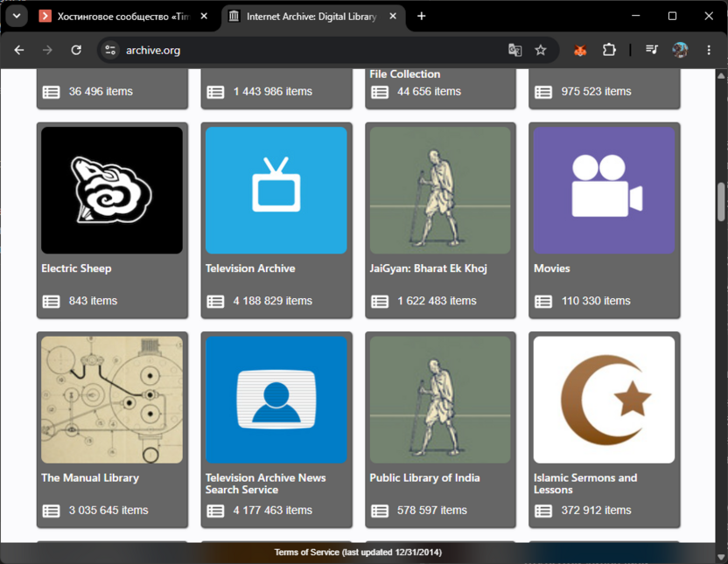728x564 pixels.
Task: Select the Internet Archive: Digital Library tab
Action: (x=312, y=17)
